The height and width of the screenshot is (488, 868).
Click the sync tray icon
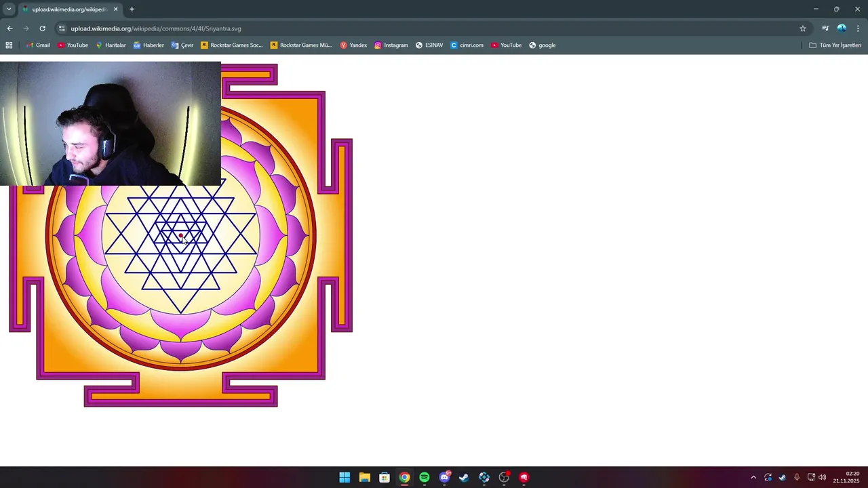(x=768, y=477)
